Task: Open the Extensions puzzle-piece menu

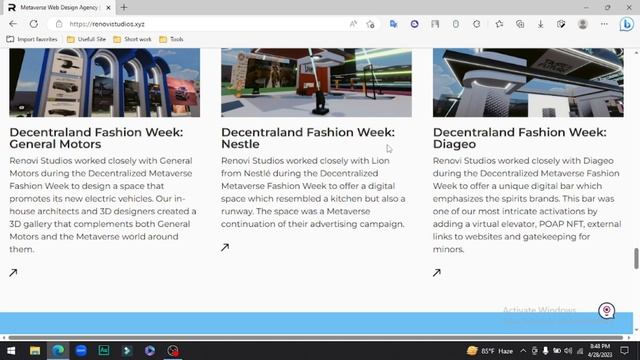Action: [x=476, y=24]
